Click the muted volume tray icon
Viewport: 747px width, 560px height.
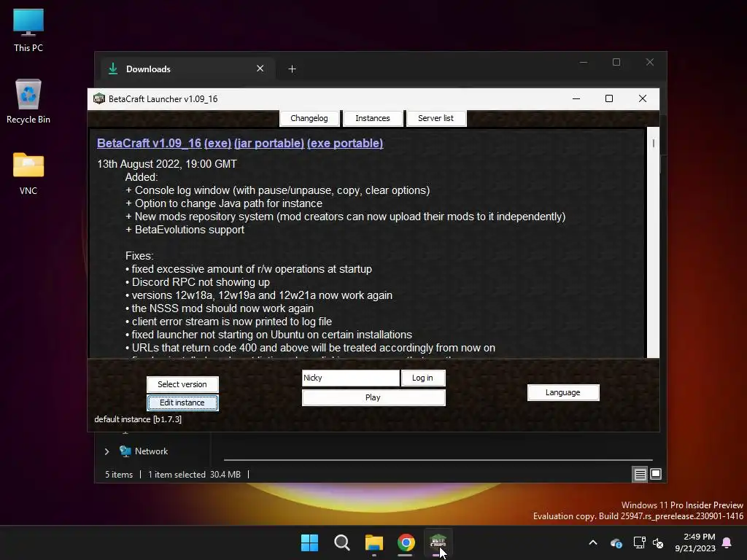click(659, 542)
